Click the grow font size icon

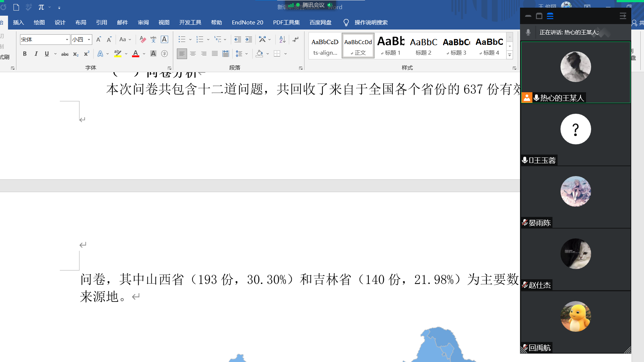(x=98, y=39)
